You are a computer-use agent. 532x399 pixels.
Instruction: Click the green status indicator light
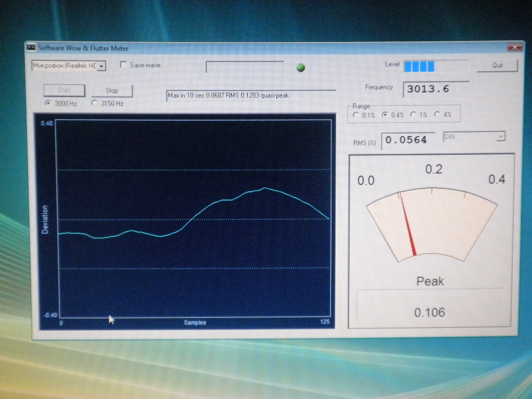click(x=300, y=68)
